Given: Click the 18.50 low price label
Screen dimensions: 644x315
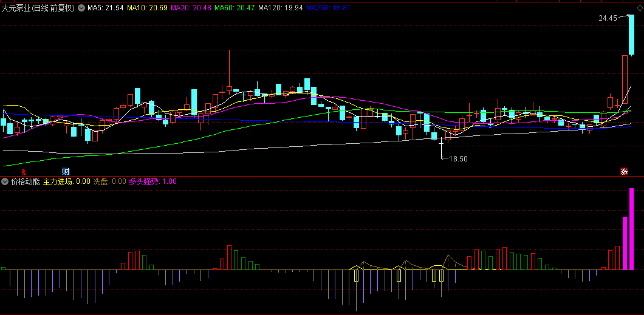Looking at the screenshot, I should (458, 158).
